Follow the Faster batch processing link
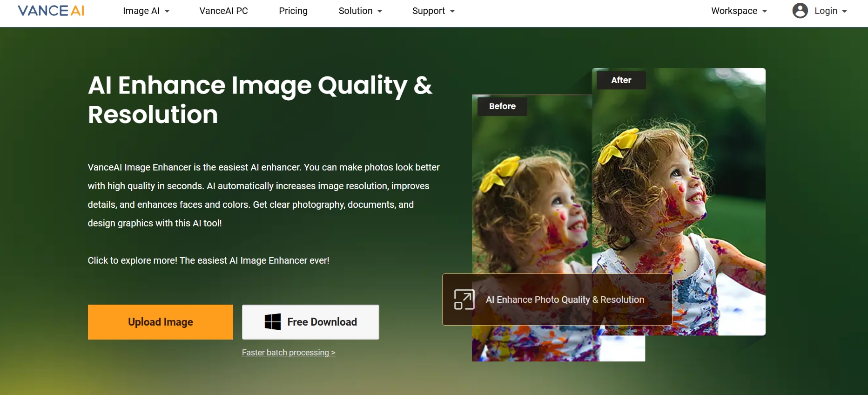Viewport: 868px width, 395px height. tap(289, 353)
